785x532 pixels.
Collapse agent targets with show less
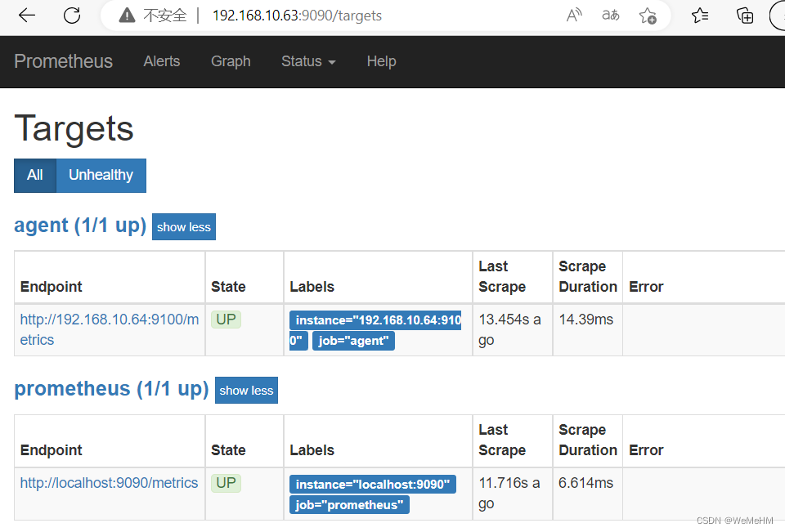pyautogui.click(x=184, y=226)
